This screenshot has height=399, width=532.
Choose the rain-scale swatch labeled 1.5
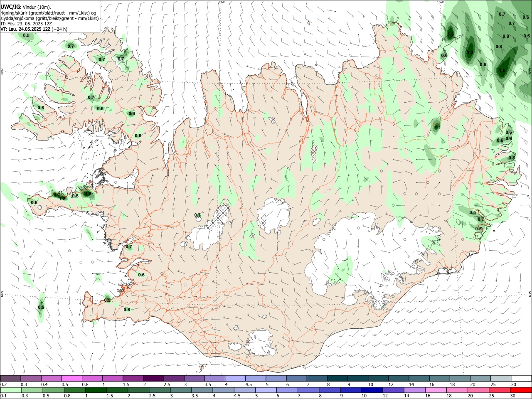117,390
